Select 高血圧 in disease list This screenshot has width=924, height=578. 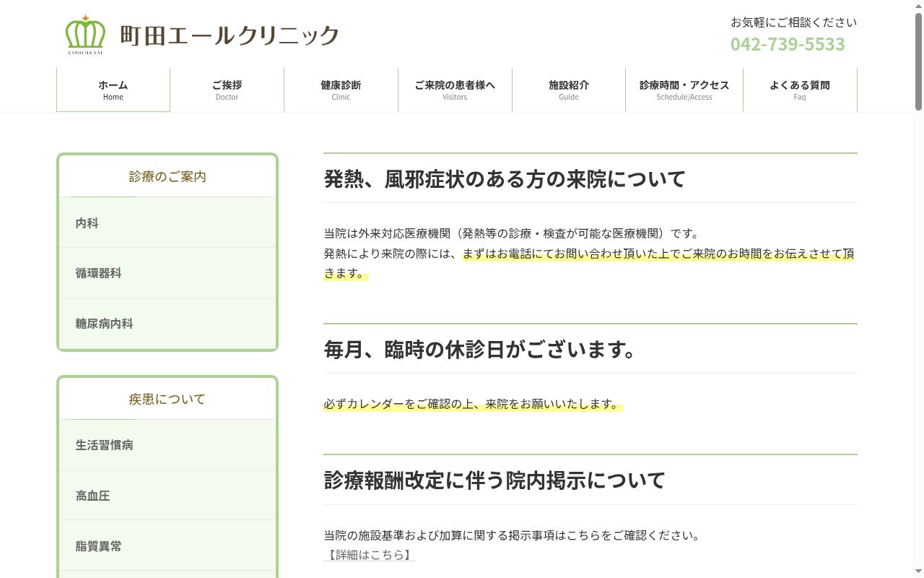[167, 496]
